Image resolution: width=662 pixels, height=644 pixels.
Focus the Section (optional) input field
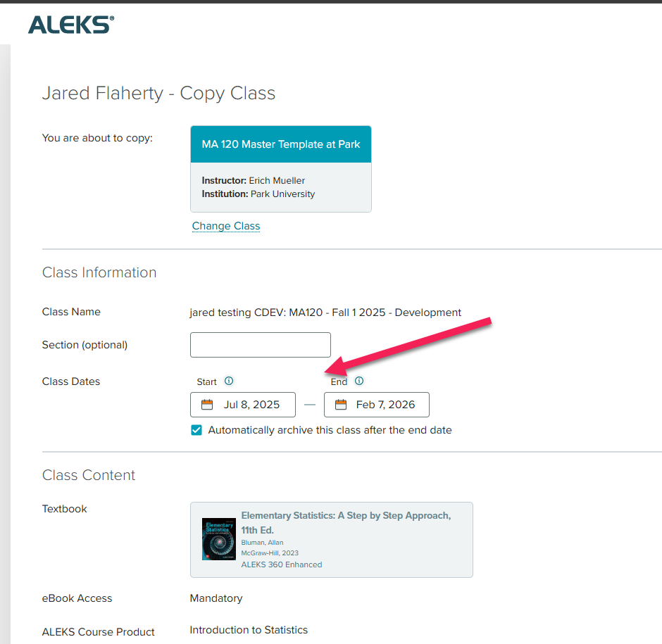pos(261,345)
